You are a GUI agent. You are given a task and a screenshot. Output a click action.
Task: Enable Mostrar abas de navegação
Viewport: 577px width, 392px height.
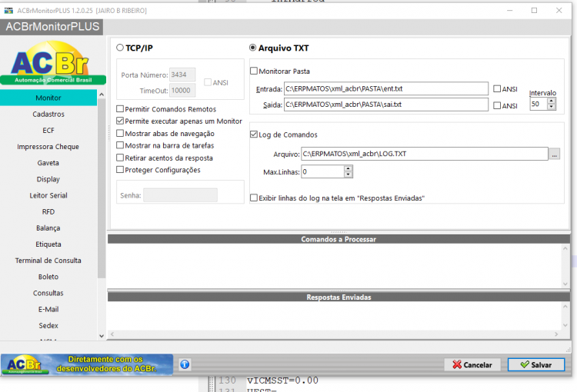pyautogui.click(x=120, y=133)
